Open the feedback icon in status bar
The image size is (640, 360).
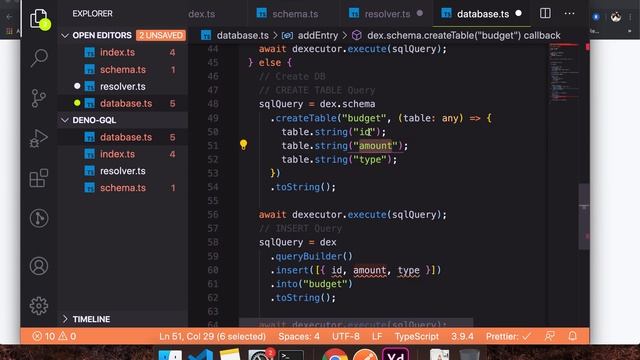[549, 336]
